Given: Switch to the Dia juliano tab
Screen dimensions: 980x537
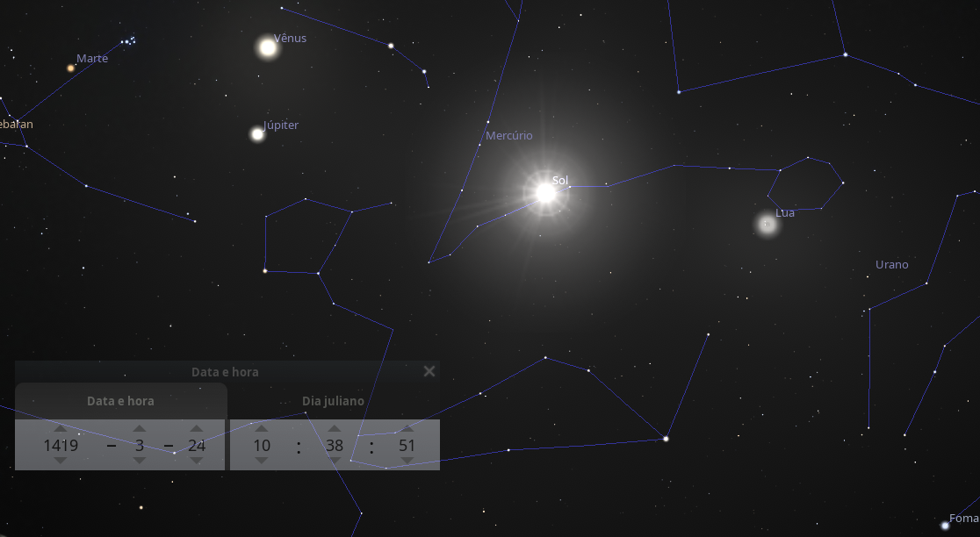Looking at the screenshot, I should coord(333,401).
